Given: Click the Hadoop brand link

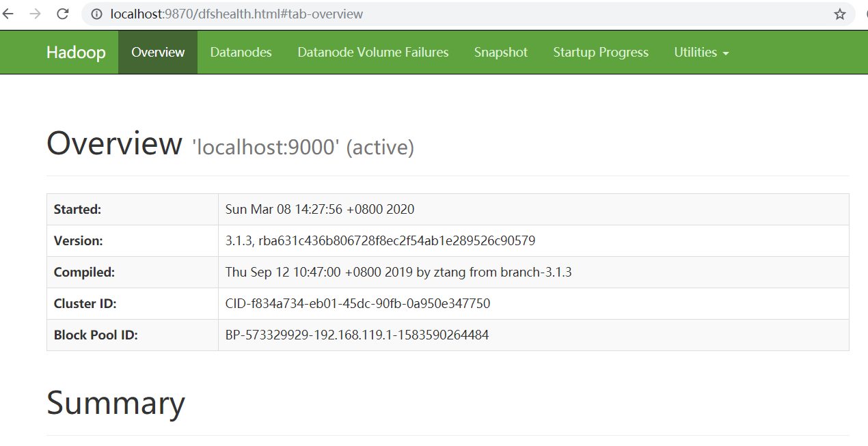Looking at the screenshot, I should pos(76,52).
